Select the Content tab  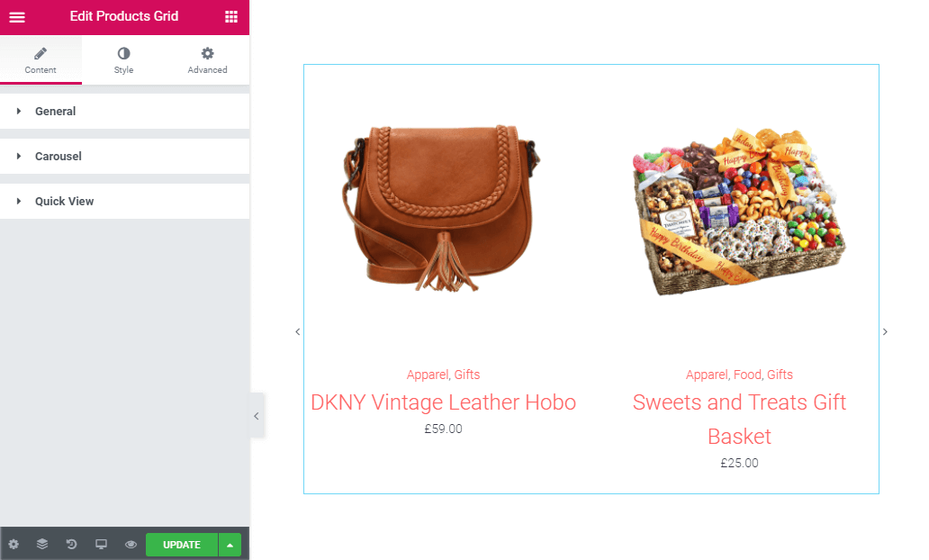pos(41,59)
